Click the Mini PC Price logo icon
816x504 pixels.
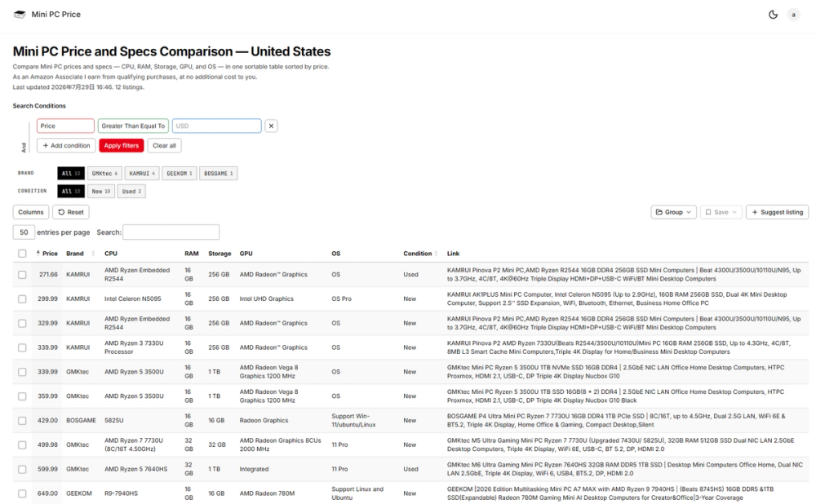pos(20,15)
